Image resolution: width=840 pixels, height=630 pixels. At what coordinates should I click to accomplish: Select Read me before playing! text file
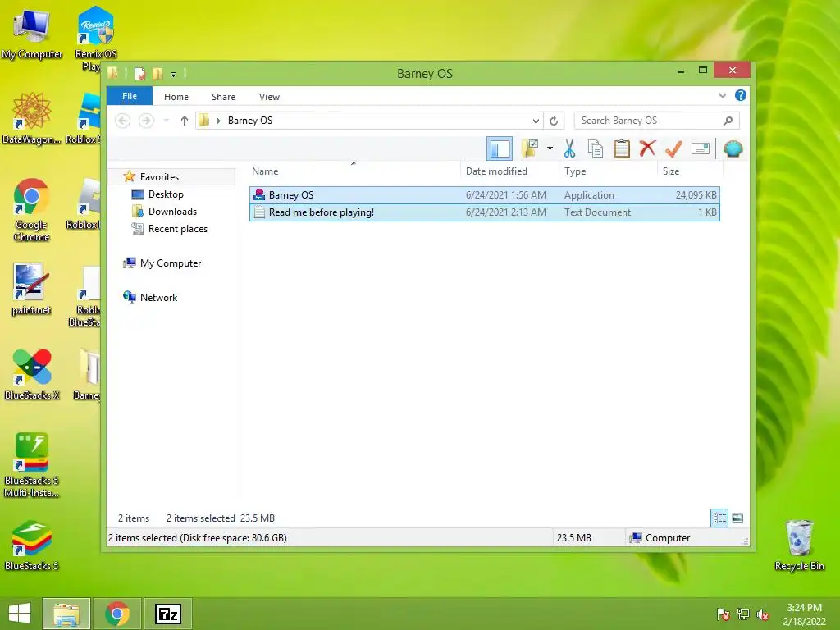484,212
